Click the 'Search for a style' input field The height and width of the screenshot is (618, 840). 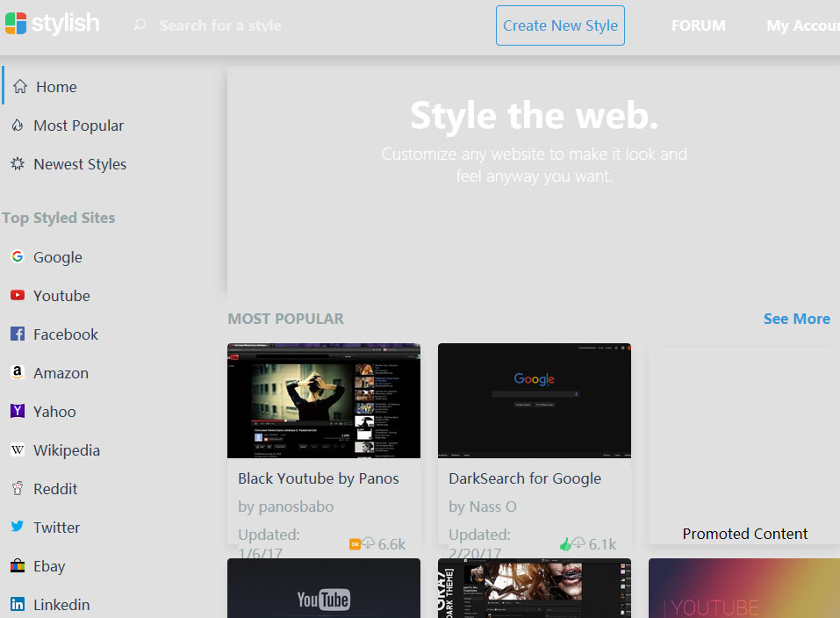pyautogui.click(x=220, y=25)
